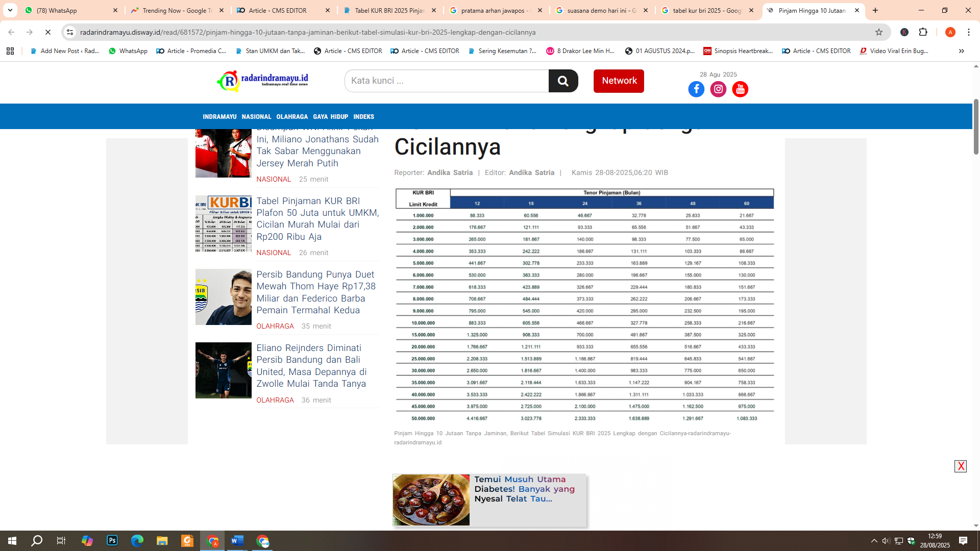Go back to the previous page
980x551 pixels.
[x=11, y=32]
